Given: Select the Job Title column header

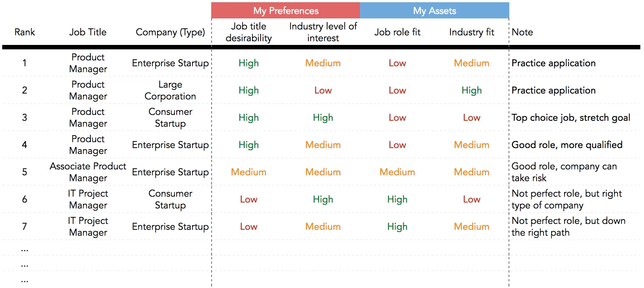Looking at the screenshot, I should (88, 32).
